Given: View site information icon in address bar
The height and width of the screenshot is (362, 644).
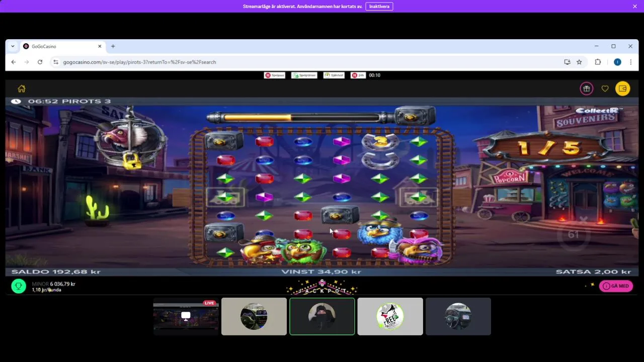Looking at the screenshot, I should click(x=56, y=62).
